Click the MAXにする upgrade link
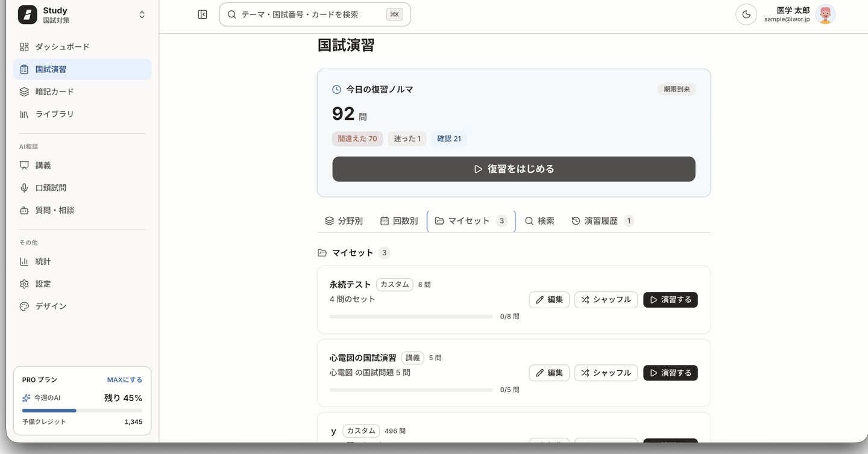Viewport: 868px width, 454px height. [125, 380]
